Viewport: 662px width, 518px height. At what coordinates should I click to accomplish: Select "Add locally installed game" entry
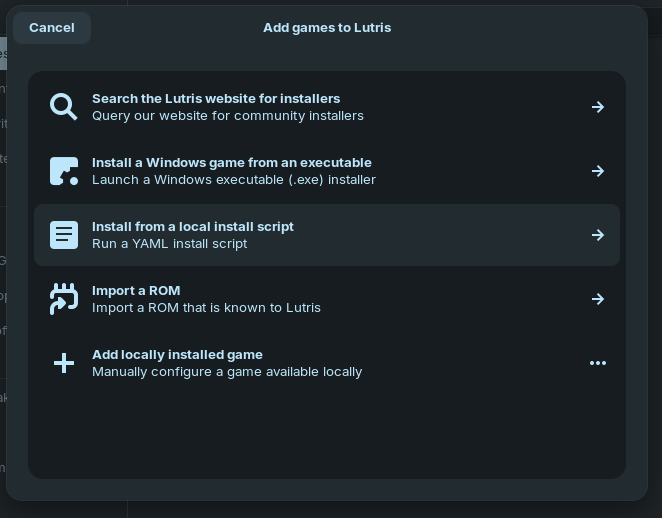177,355
